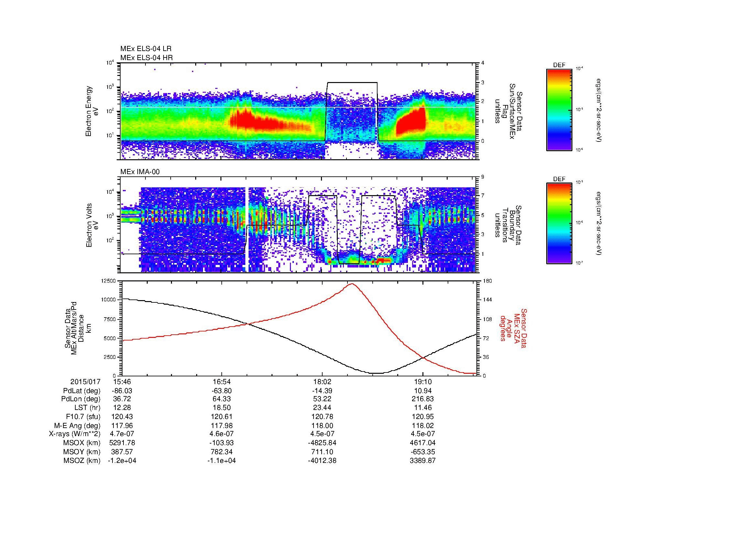Select the ELS DEF color bar
The width and height of the screenshot is (756, 534).
click(x=559, y=110)
